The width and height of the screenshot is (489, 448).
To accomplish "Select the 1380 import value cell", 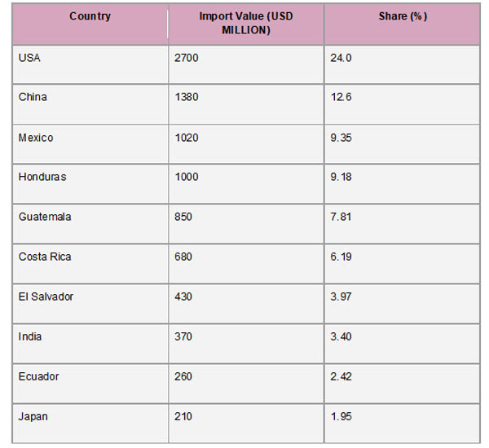I will tap(246, 104).
